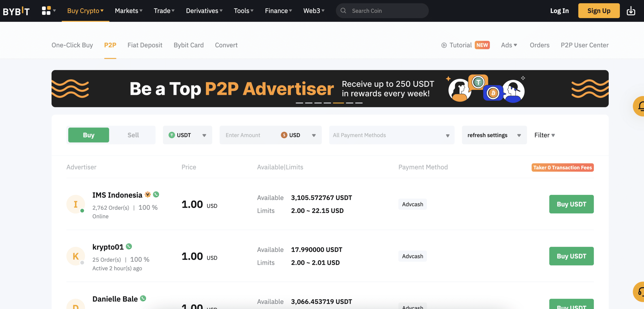Viewport: 644px width, 309px height.
Task: Click the NEW badge next to Tutorial
Action: tap(482, 45)
